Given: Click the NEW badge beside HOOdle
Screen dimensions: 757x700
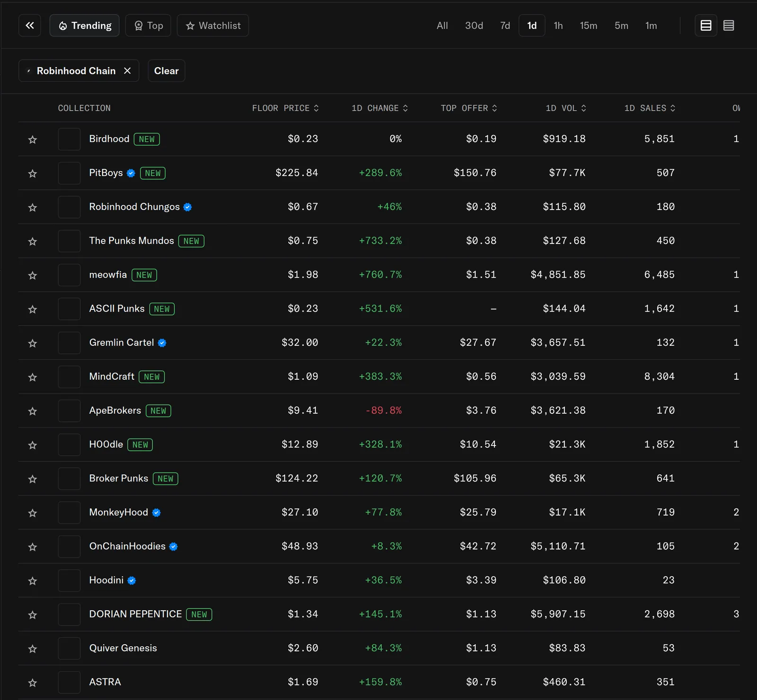Looking at the screenshot, I should point(140,445).
